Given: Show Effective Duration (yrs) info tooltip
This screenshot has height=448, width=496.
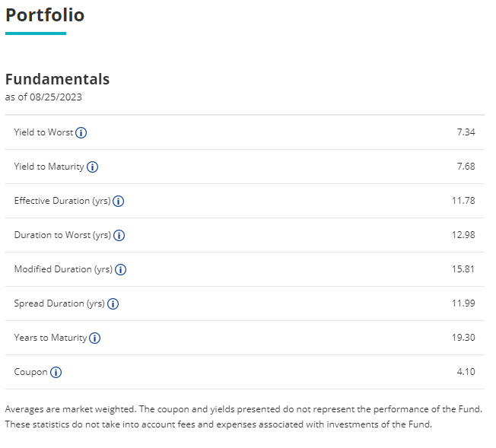Looking at the screenshot, I should [119, 201].
